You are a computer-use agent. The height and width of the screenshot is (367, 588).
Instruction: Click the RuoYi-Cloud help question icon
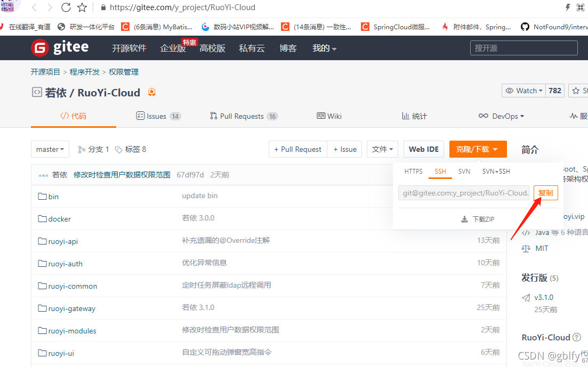(x=577, y=337)
